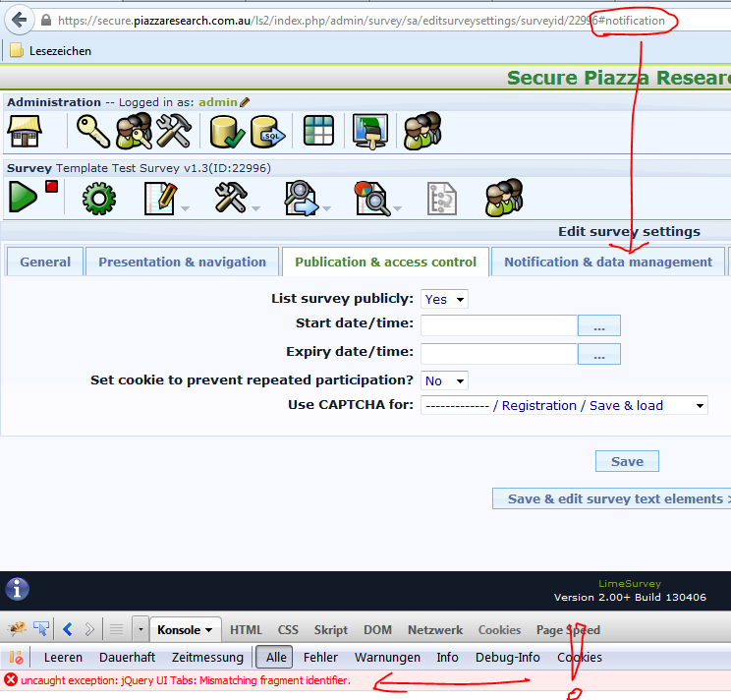The width and height of the screenshot is (731, 700).
Task: Toggle the Fehler error filter
Action: pos(320,657)
